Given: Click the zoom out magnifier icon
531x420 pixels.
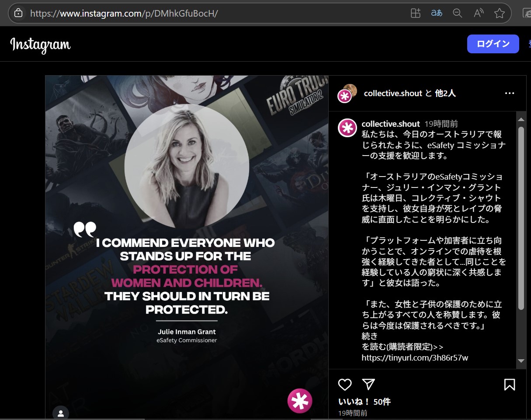Looking at the screenshot, I should pyautogui.click(x=458, y=13).
